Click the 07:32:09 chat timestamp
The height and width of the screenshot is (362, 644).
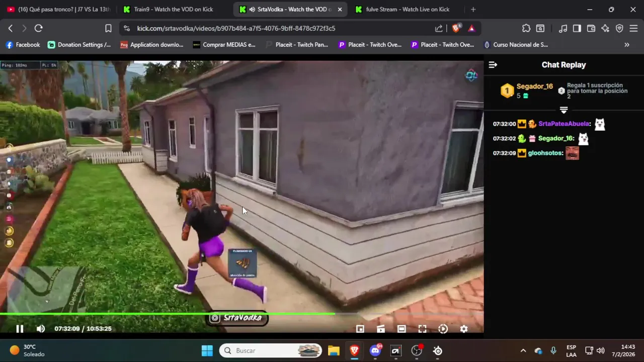point(504,153)
